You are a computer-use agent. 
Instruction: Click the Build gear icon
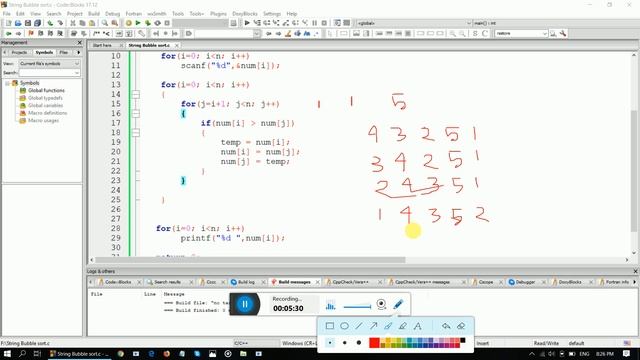coord(129,23)
